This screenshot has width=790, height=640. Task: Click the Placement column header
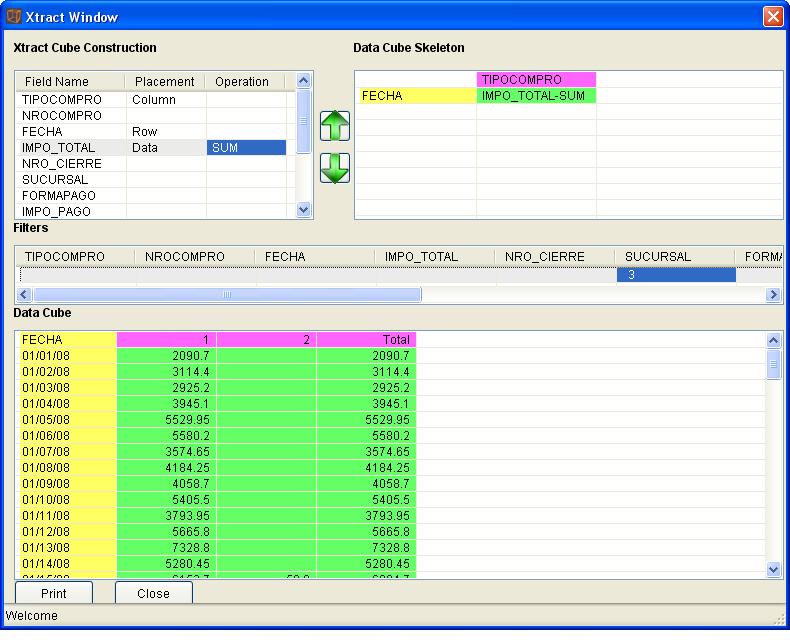[x=165, y=82]
